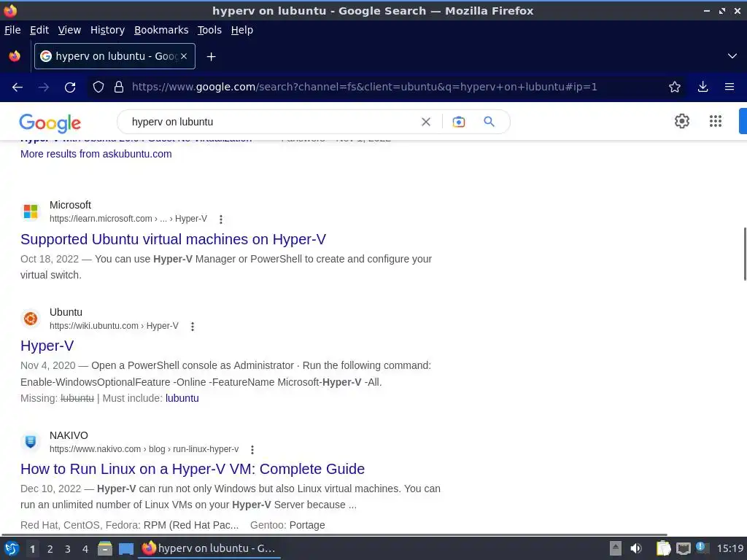Open options for the Microsoft result

coord(220,219)
